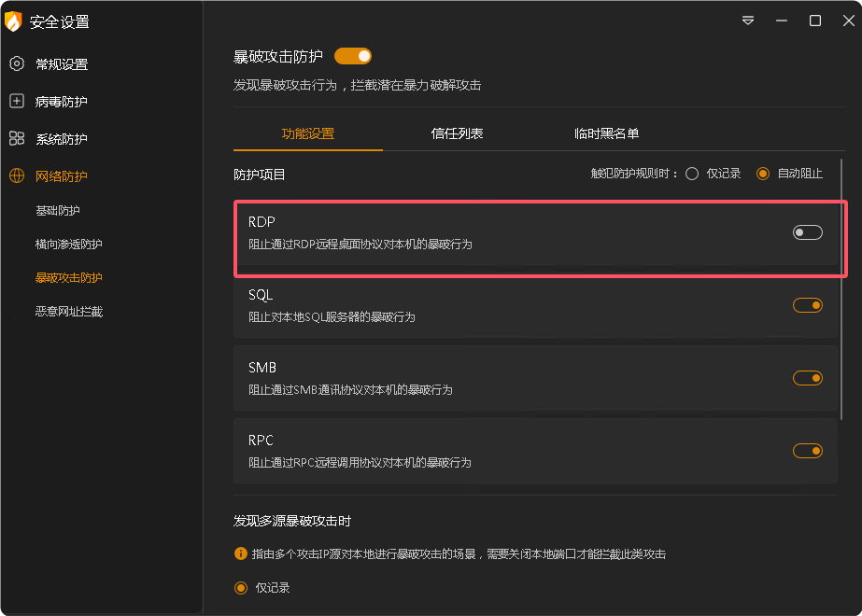Click the orange info icon under 发现多源暴破攻击时
862x616 pixels.
click(240, 553)
